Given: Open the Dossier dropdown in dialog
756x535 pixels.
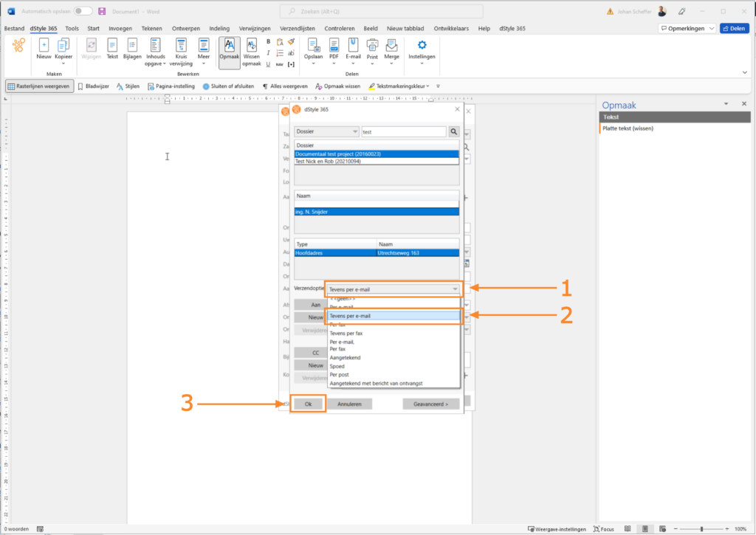Looking at the screenshot, I should (327, 131).
